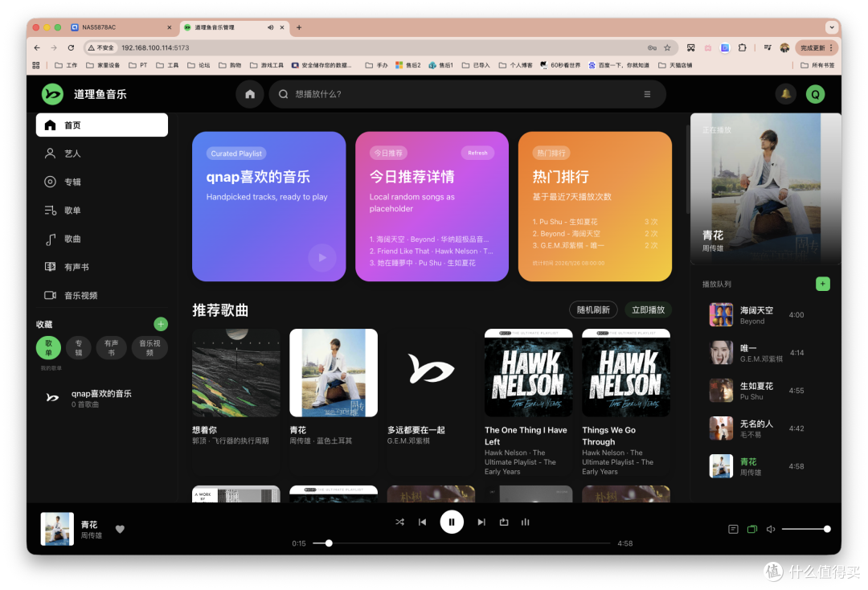The height and width of the screenshot is (590, 868).
Task: Open the 多远都要在一起 song cover
Action: click(432, 373)
